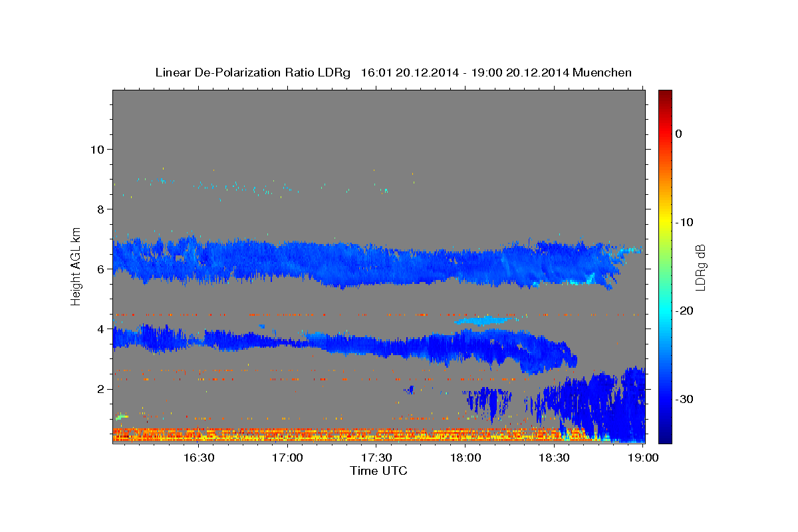Click the 18:00 time tick label
The height and width of the screenshot is (532, 798).
tap(465, 458)
